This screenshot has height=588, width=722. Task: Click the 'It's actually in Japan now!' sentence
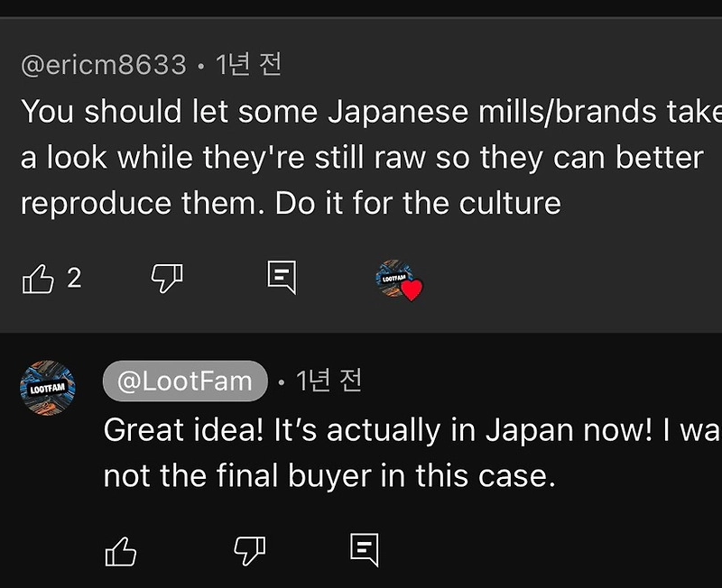[462, 430]
